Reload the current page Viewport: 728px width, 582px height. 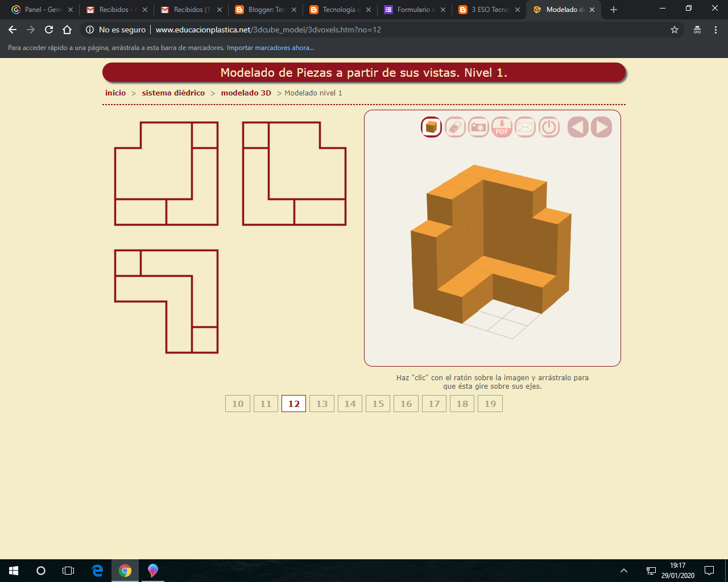[49, 30]
